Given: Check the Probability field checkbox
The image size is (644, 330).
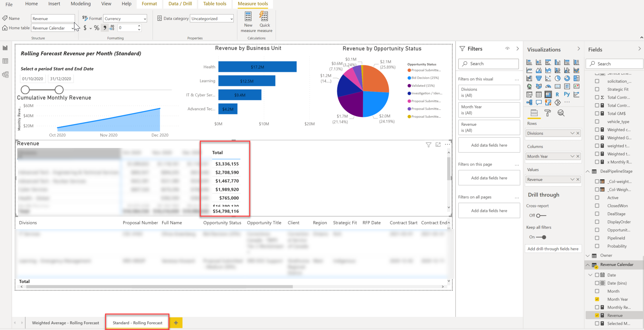Looking at the screenshot, I should click(x=597, y=246).
